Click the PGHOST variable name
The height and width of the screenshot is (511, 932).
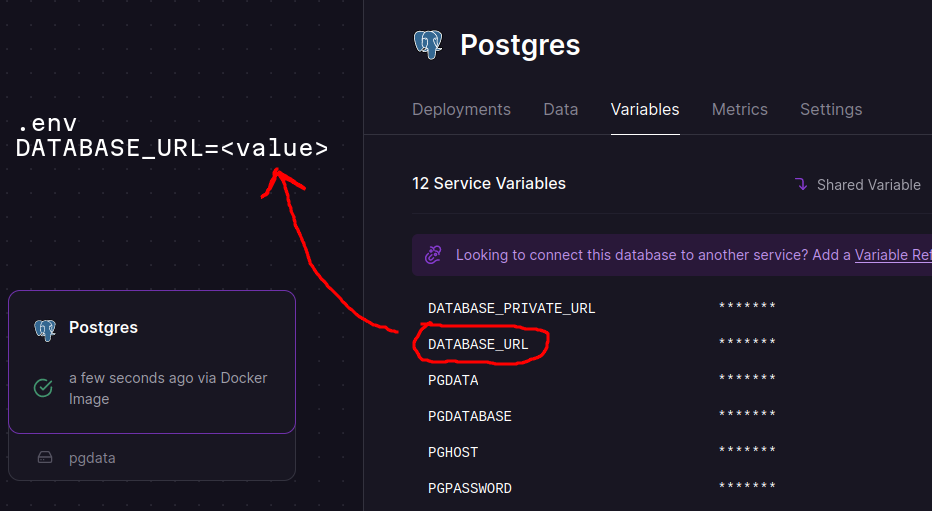(453, 452)
